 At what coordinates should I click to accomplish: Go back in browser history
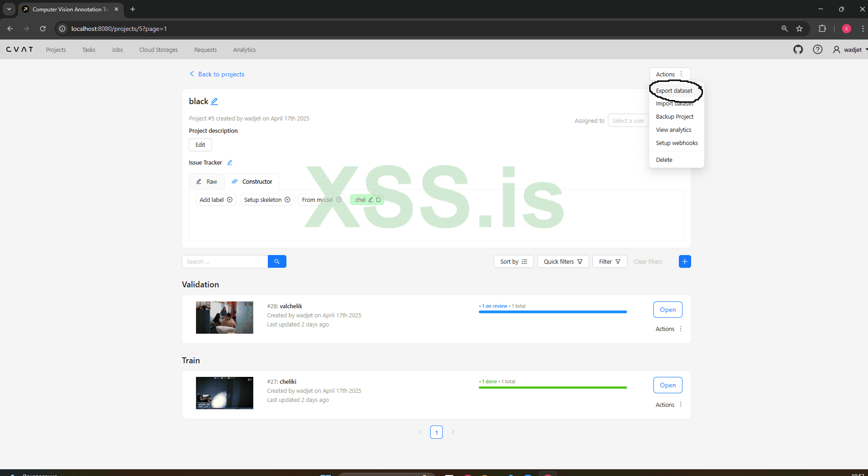coord(10,29)
